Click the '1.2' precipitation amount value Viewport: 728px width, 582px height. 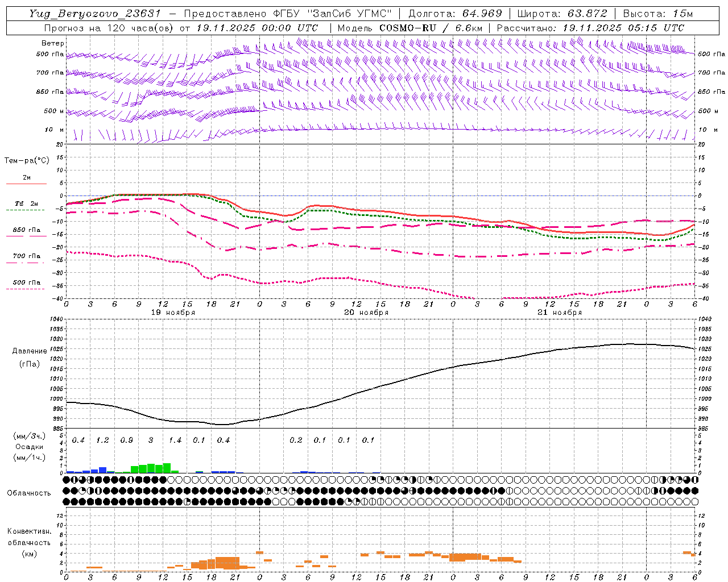click(102, 440)
